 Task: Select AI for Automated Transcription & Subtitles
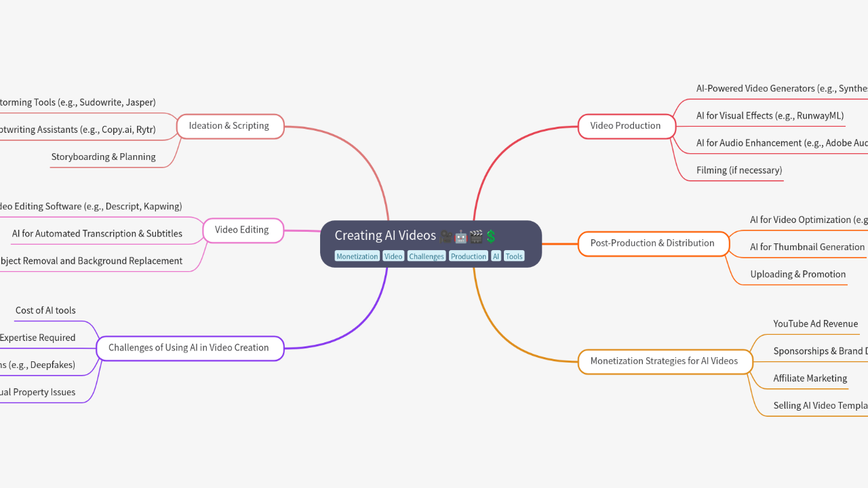(97, 234)
